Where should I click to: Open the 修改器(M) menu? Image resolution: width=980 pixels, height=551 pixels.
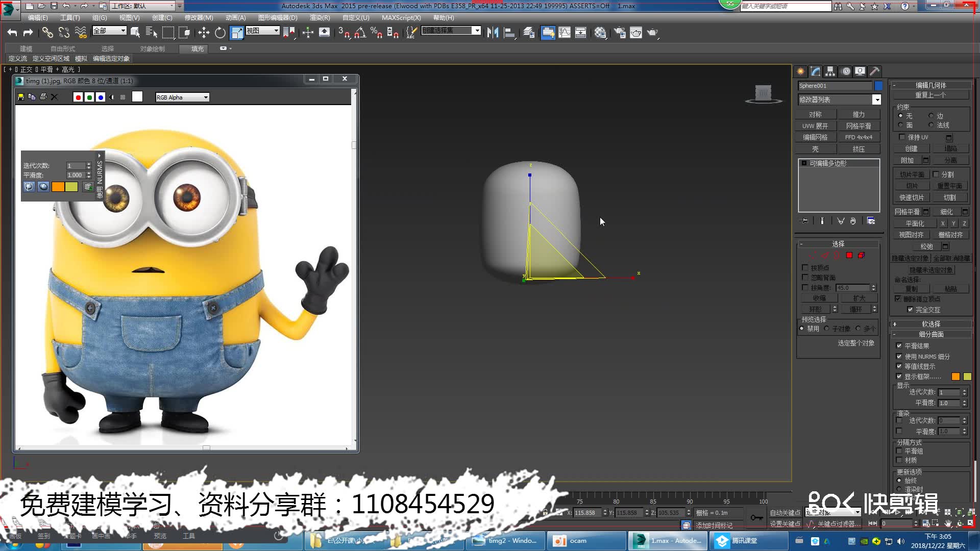point(199,17)
